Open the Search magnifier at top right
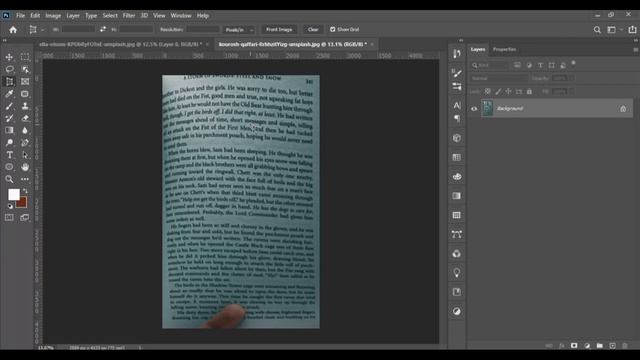Viewport: 640px width, 360px height. pos(597,30)
